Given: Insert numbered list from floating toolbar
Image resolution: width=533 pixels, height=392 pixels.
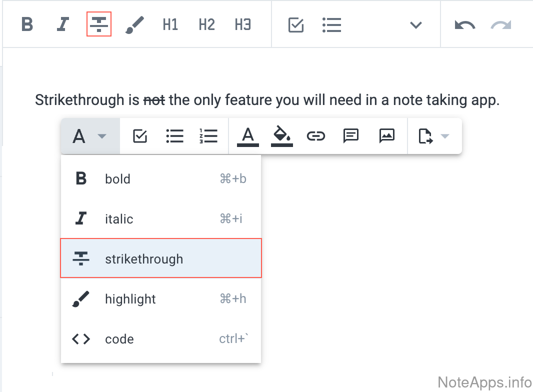Looking at the screenshot, I should [208, 136].
